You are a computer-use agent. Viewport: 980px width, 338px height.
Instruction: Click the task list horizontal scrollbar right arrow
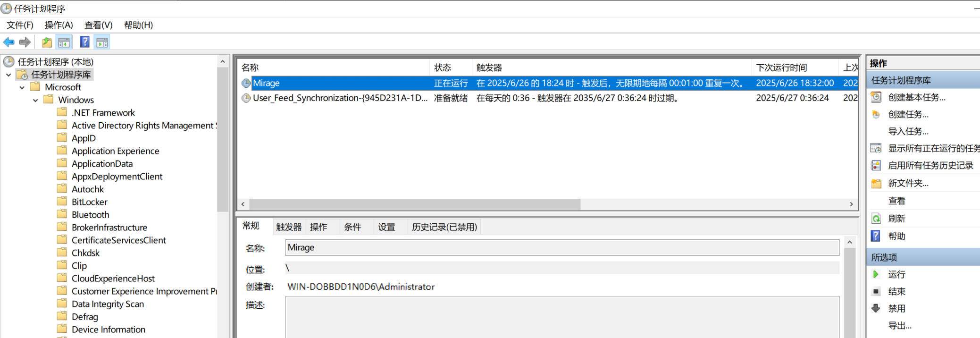[851, 204]
